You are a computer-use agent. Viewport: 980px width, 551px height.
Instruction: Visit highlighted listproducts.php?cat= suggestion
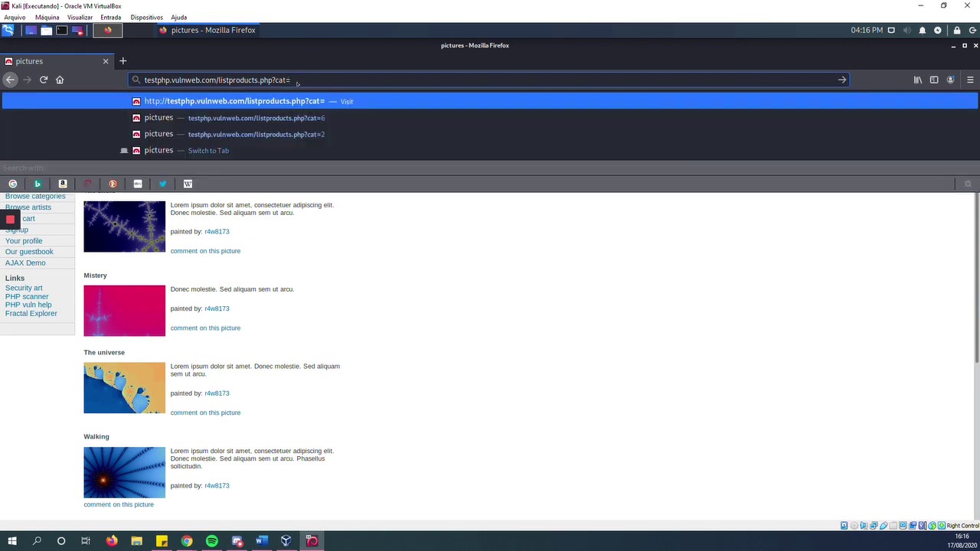[x=490, y=101]
